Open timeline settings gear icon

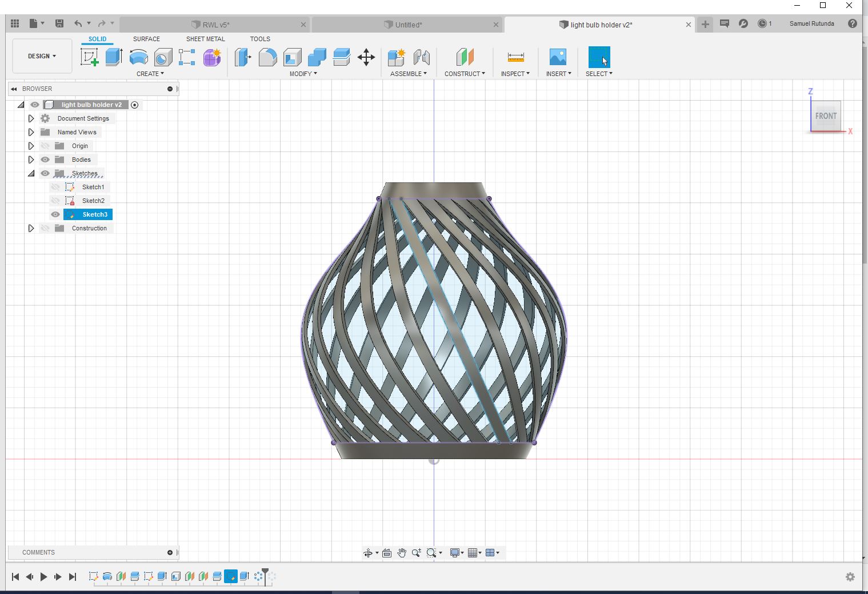[850, 577]
